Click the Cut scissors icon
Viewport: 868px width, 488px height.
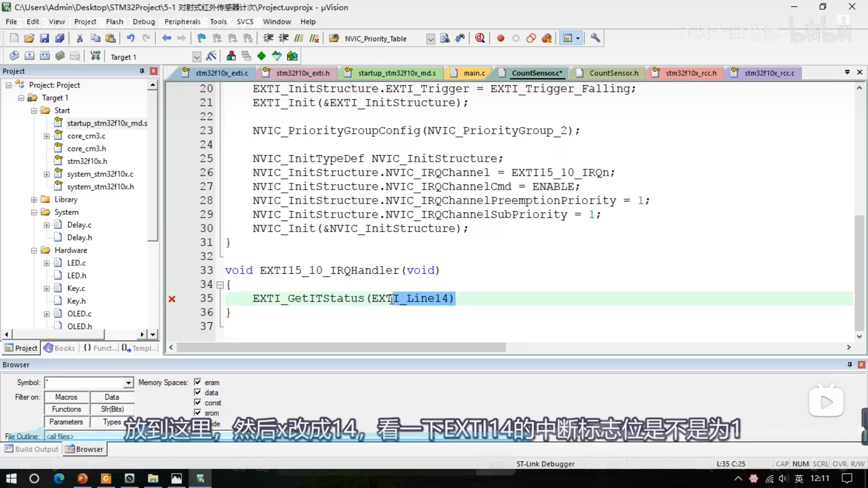click(80, 38)
